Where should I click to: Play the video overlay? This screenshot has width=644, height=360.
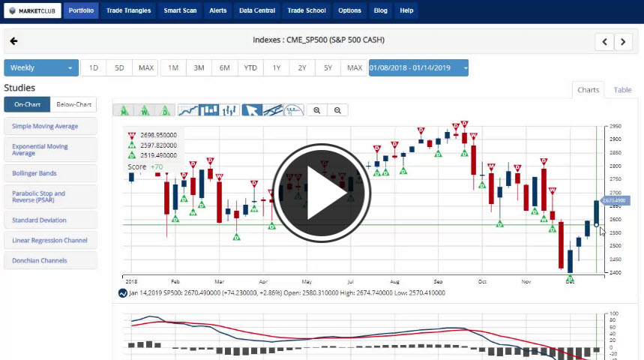tap(322, 193)
